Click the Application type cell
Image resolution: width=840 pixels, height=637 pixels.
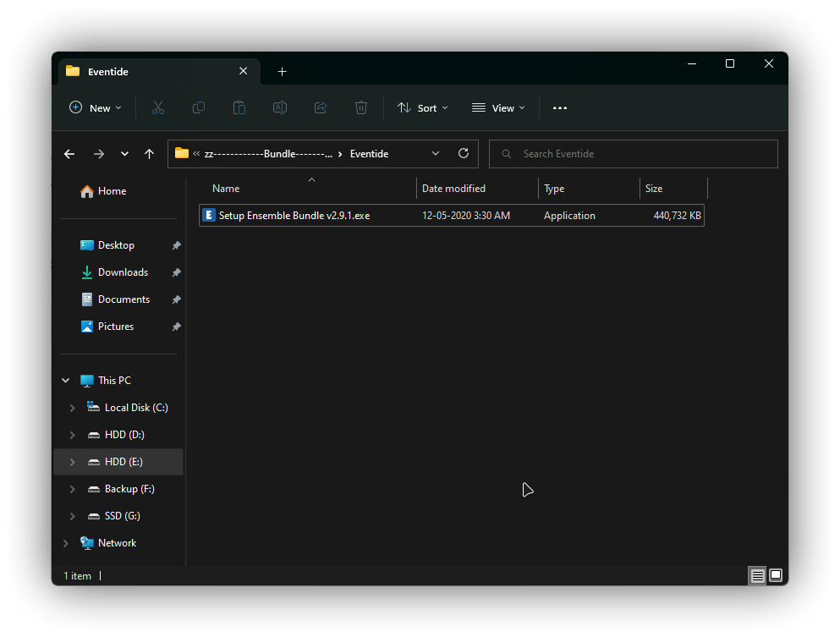pyautogui.click(x=569, y=216)
